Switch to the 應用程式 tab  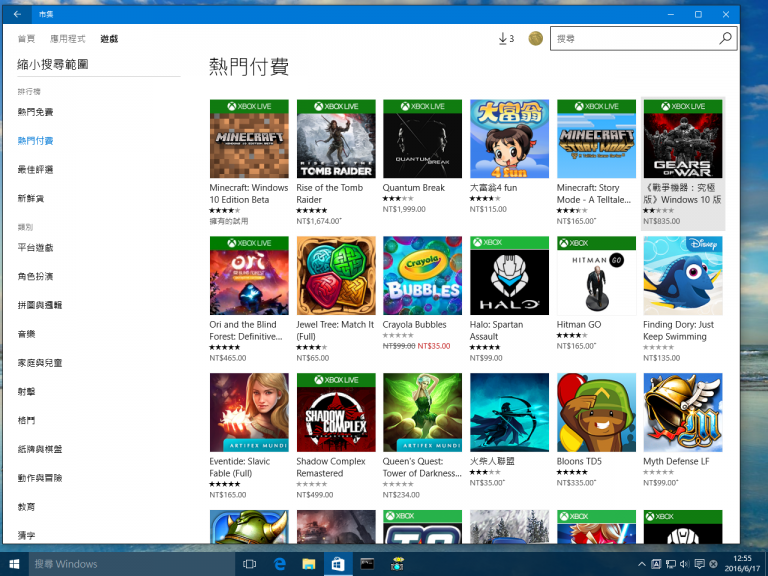click(68, 39)
